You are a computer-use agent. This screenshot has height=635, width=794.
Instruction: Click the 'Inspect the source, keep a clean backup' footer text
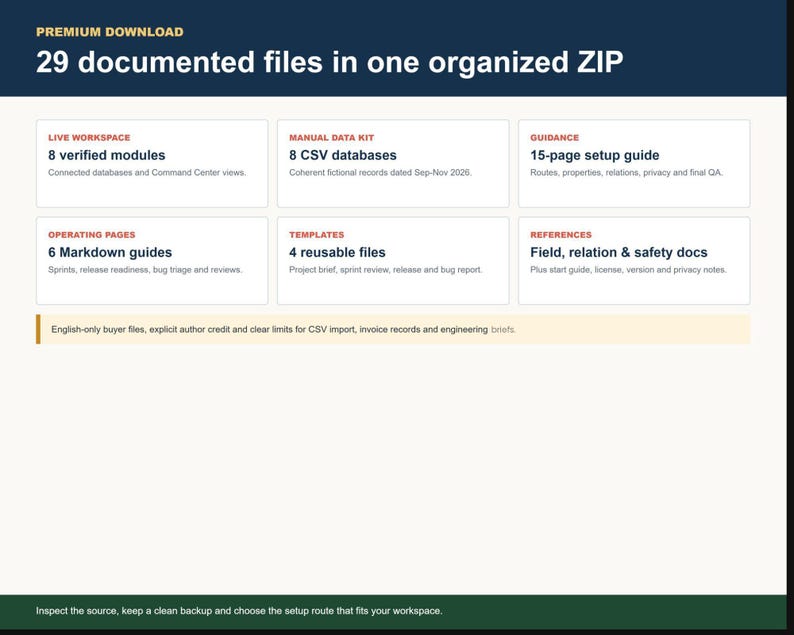point(239,611)
